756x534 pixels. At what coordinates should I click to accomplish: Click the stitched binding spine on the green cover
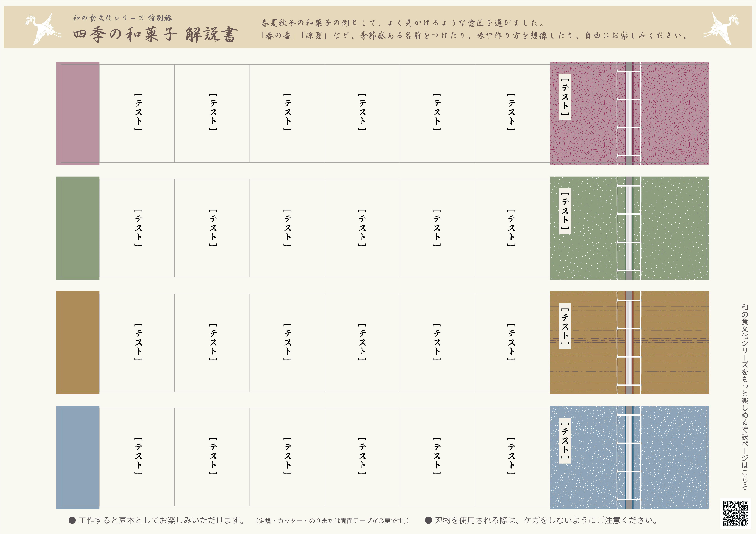[x=629, y=228]
